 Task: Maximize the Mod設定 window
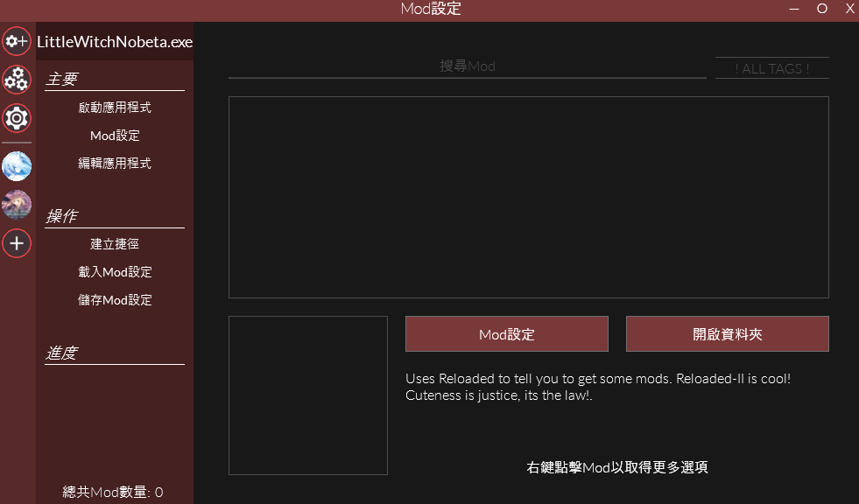pos(821,9)
